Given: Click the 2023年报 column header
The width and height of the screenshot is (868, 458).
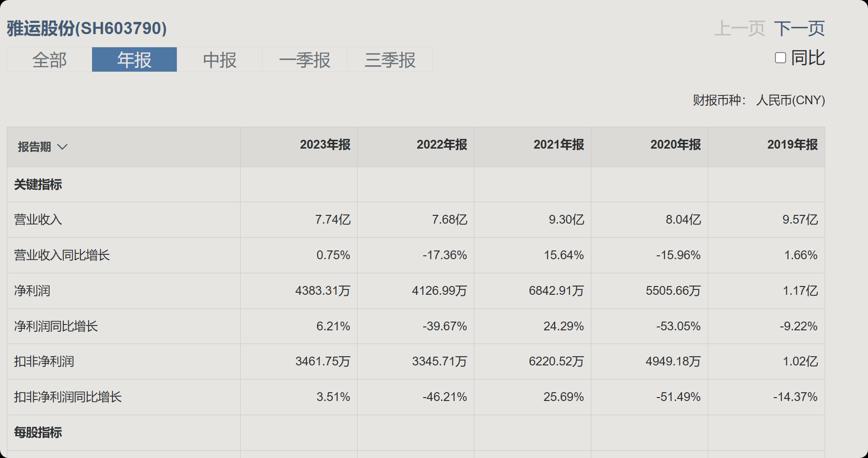Looking at the screenshot, I should [x=325, y=145].
